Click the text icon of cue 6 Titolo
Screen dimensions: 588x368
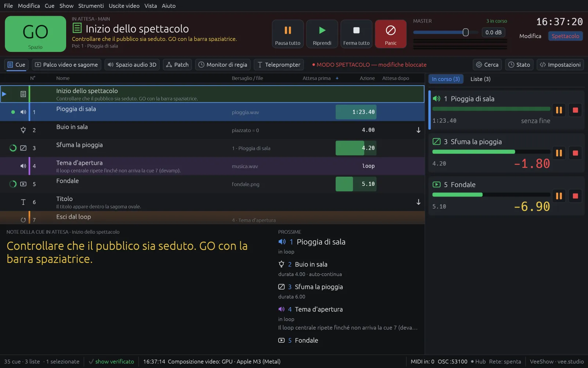tap(23, 202)
